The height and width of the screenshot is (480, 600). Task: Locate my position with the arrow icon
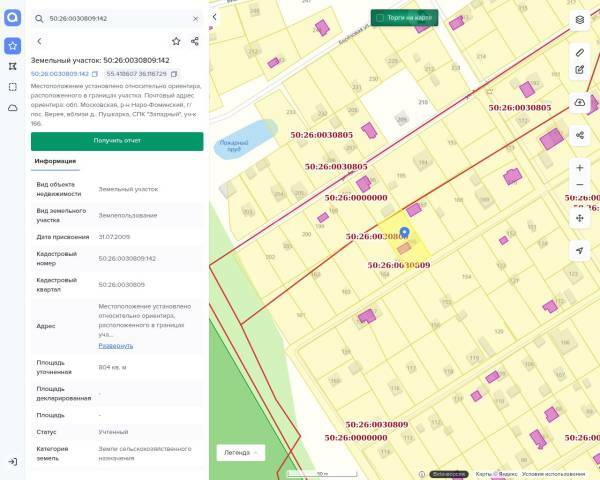(580, 250)
